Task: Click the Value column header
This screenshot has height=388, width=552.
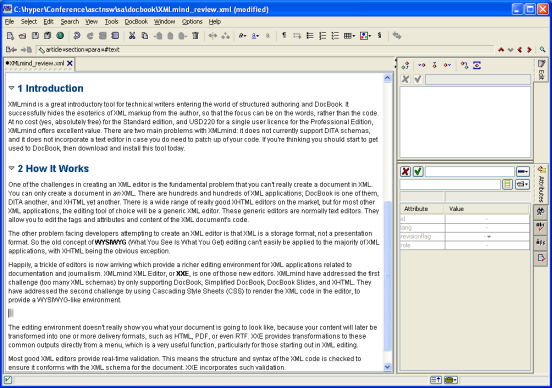Action: pos(487,209)
